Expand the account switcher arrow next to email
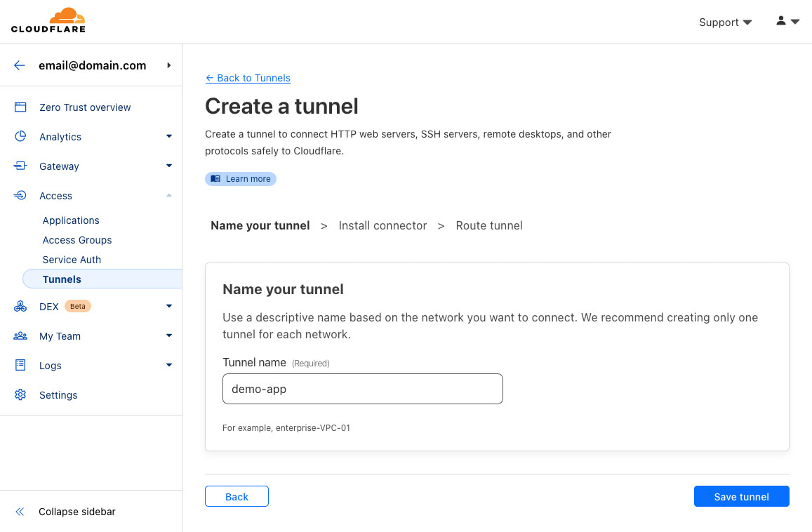This screenshot has height=532, width=812. pyautogui.click(x=169, y=65)
